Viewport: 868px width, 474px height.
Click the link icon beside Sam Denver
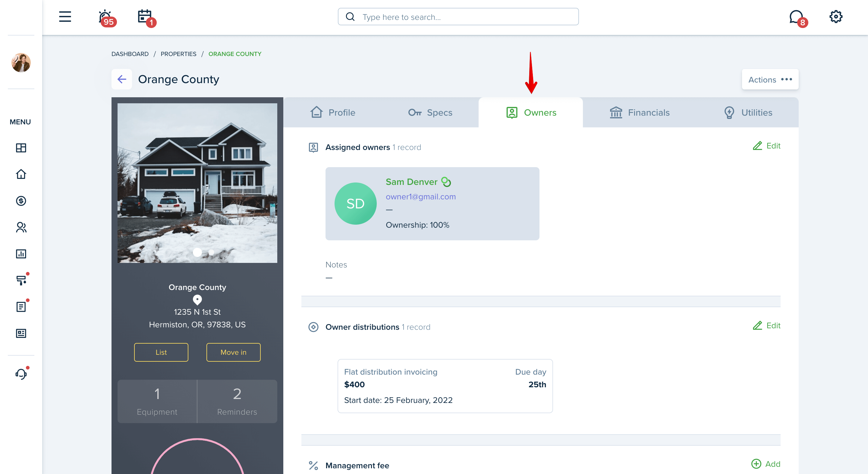click(x=446, y=182)
